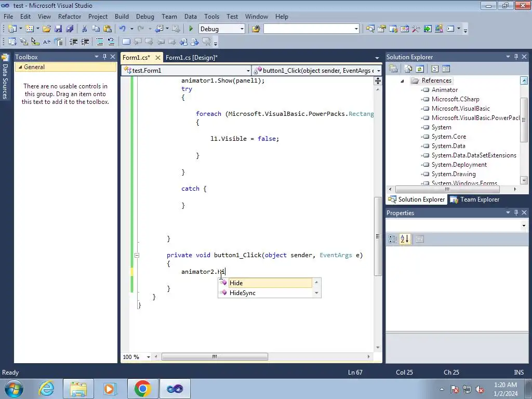Screen dimensions: 532x399
Task: Open the Team menu
Action: 169,17
